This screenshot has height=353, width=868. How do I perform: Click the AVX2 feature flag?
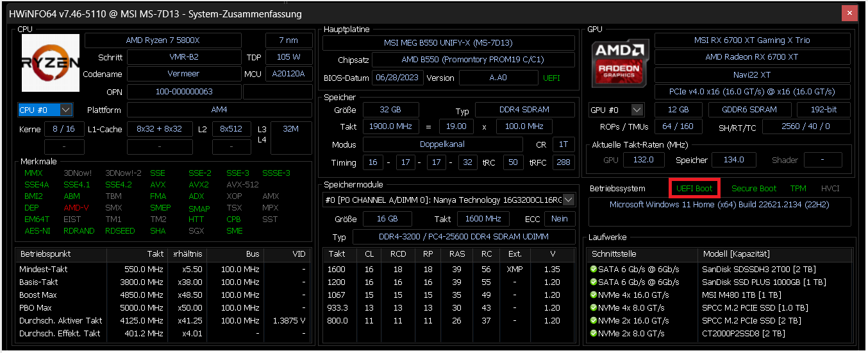(x=199, y=185)
